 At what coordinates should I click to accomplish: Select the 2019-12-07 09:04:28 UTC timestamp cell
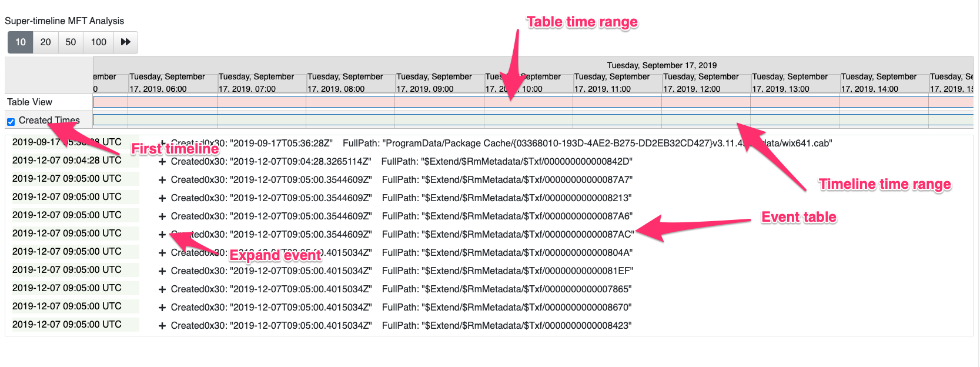coord(67,161)
